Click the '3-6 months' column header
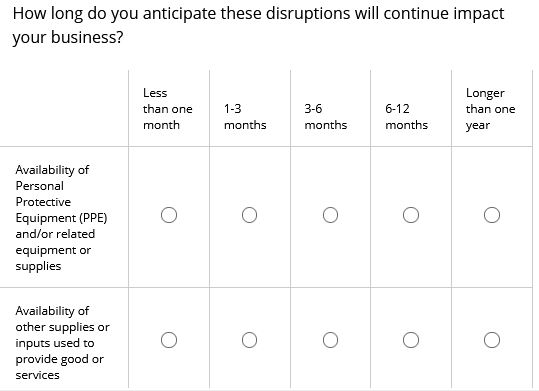 (326, 117)
